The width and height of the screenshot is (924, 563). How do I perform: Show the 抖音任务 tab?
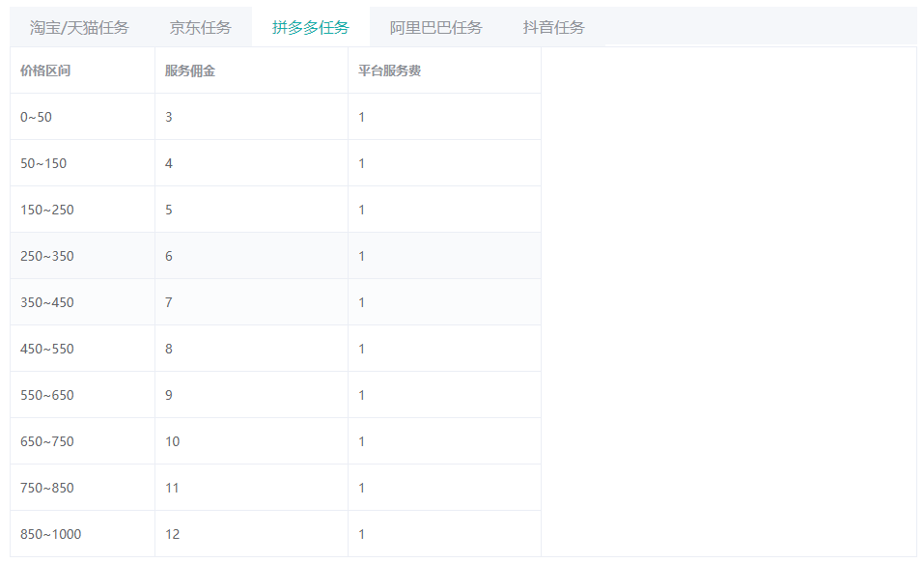point(553,27)
